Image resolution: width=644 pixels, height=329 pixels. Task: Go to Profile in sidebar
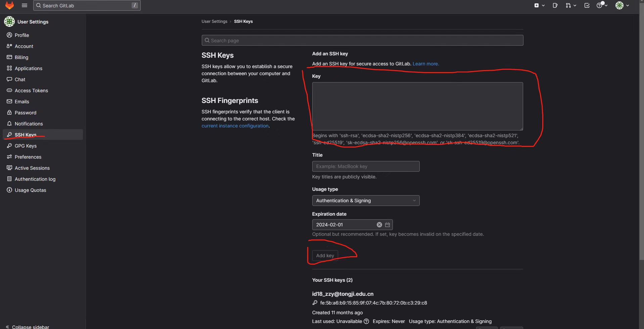43,35
